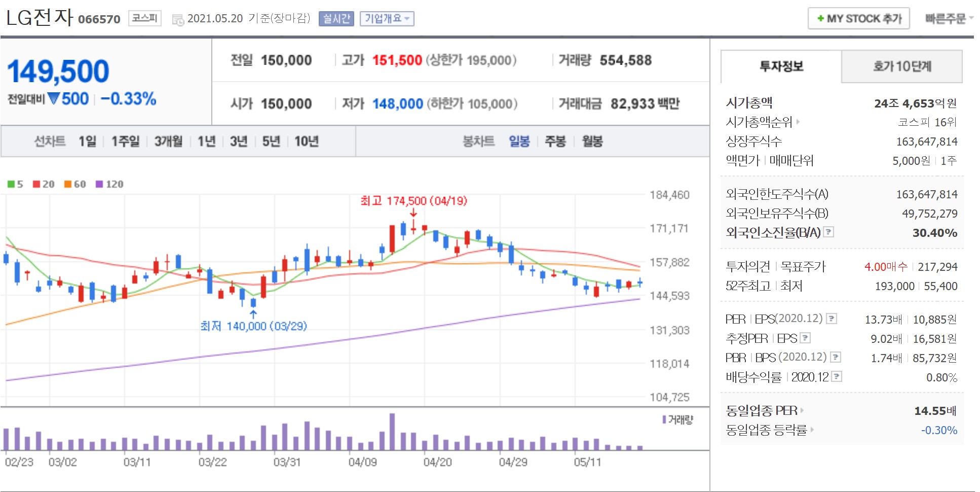Screen dimensions: 980x492
Task: Click the 투자의견 label
Action: pyautogui.click(x=748, y=266)
